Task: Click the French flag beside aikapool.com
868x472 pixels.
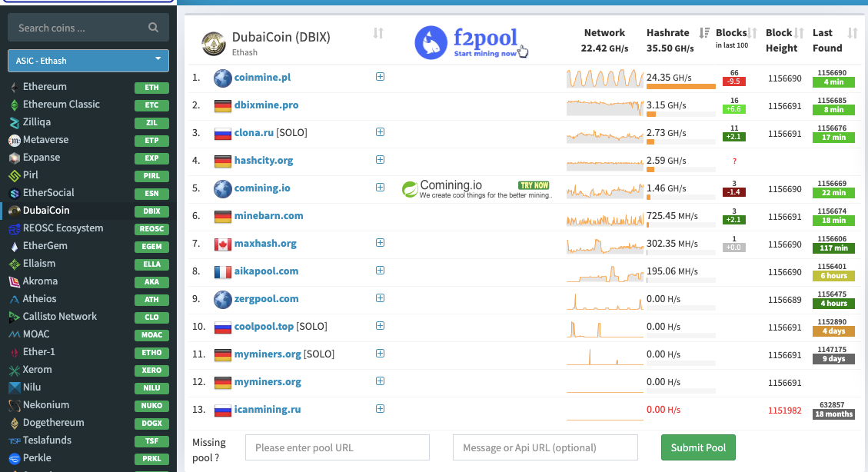Action: [x=222, y=271]
